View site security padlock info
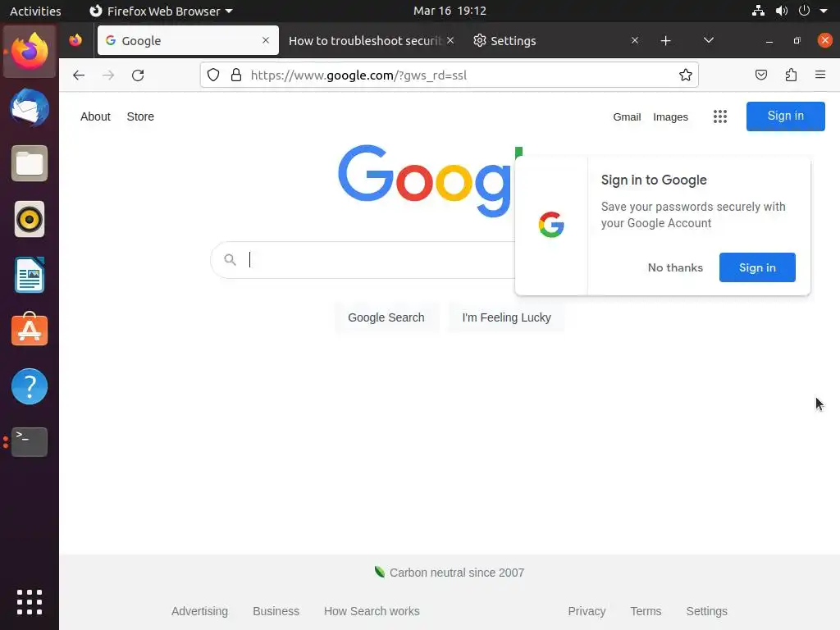The width and height of the screenshot is (840, 630). point(235,75)
